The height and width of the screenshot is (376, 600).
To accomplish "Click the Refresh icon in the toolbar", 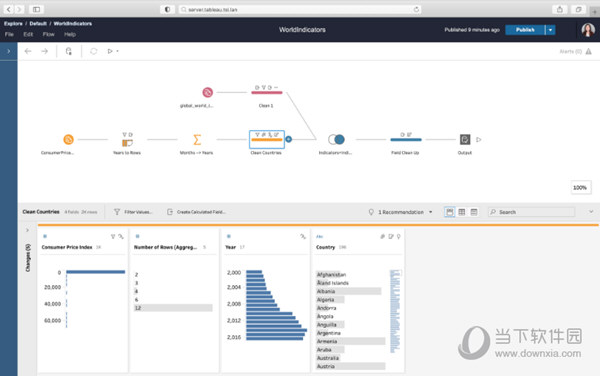I will [94, 51].
